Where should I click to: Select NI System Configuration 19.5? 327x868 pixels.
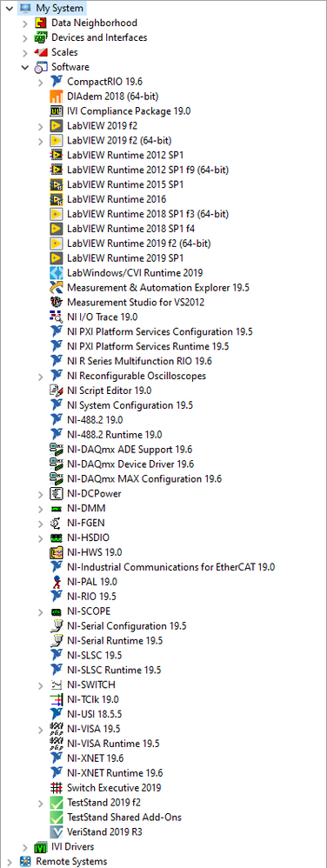tap(130, 405)
